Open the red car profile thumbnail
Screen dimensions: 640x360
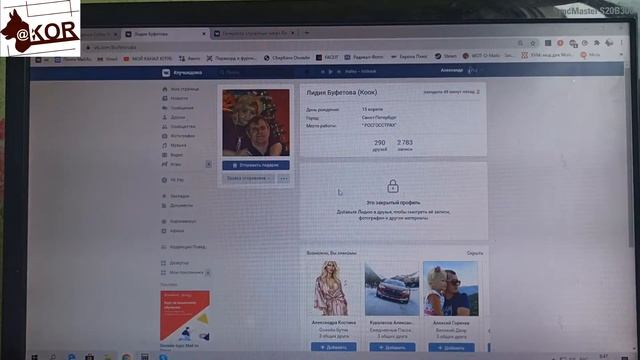pyautogui.click(x=392, y=289)
